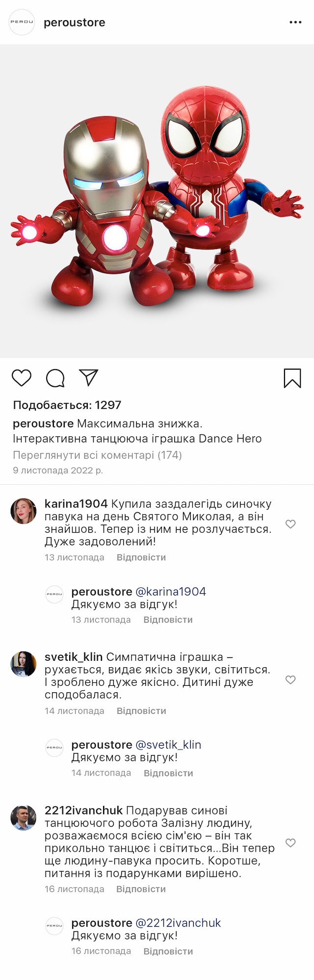Screen dimensions: 314x980
Task: Reply to karina1904's comment
Action: (x=141, y=557)
